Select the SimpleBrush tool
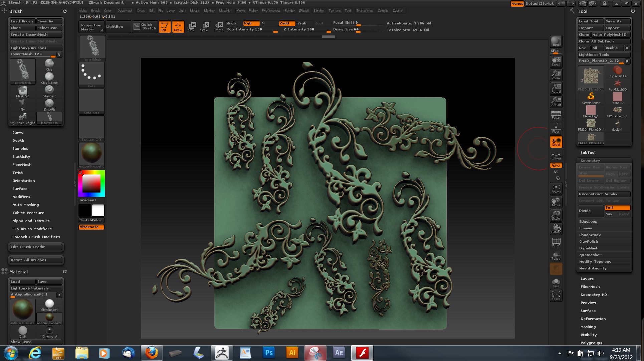This screenshot has height=361, width=644. (591, 98)
